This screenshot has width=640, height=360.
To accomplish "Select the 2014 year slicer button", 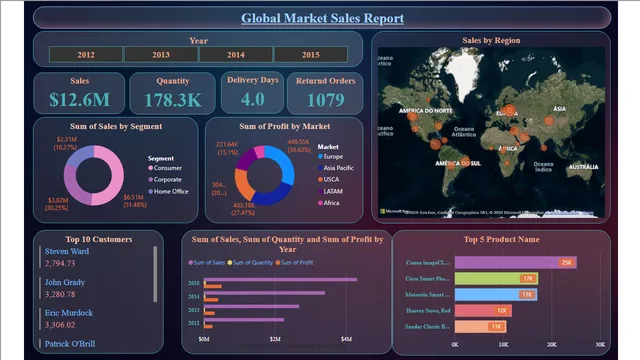I will [236, 55].
